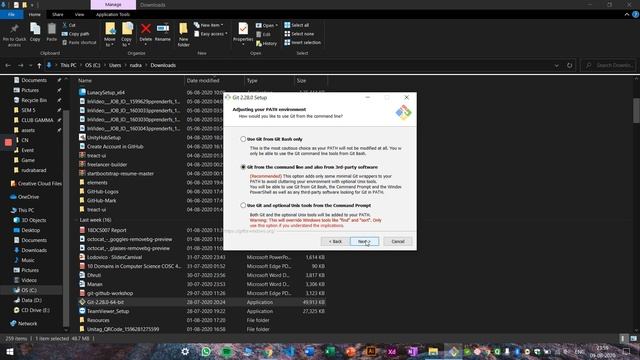Click Paste shortcut in ribbon

pyautogui.click(x=79, y=42)
